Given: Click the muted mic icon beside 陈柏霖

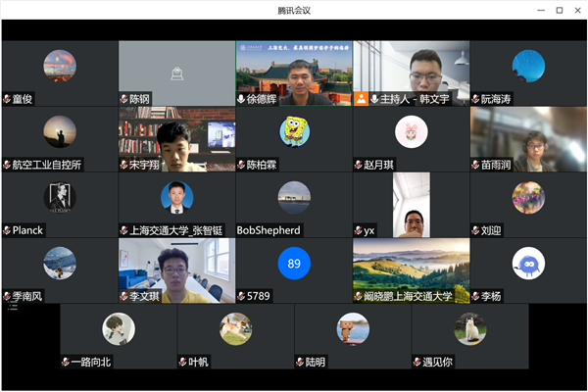Looking at the screenshot, I should 242,165.
